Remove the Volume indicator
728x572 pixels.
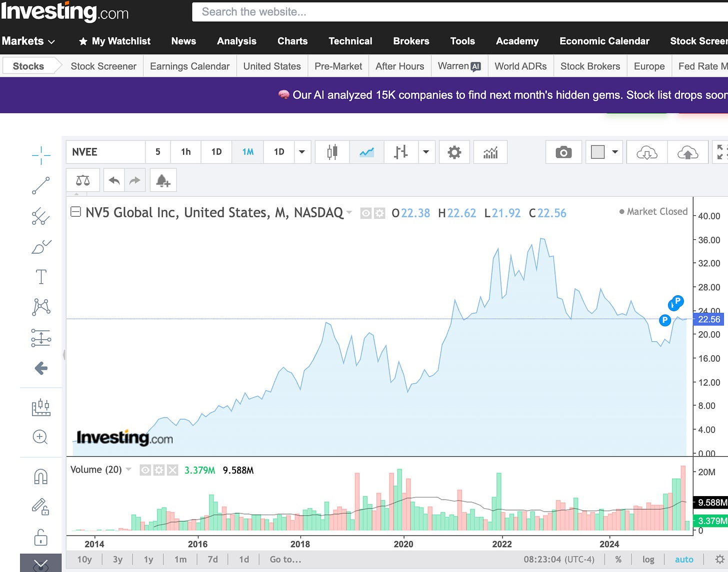172,470
